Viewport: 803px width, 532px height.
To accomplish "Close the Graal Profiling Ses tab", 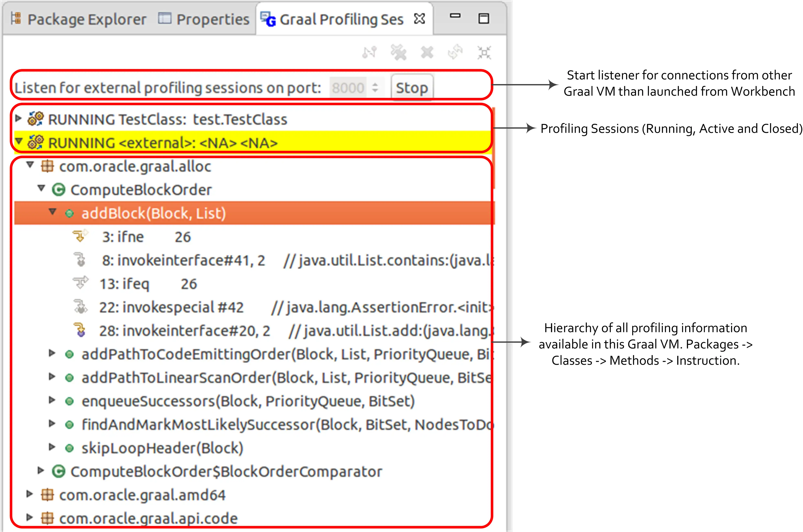I will [419, 18].
